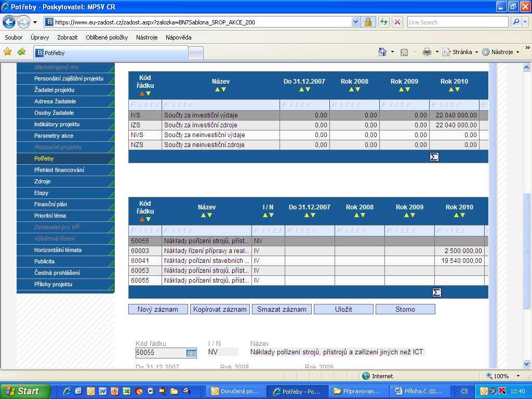
Task: Click the Home page icon
Action: [382, 52]
